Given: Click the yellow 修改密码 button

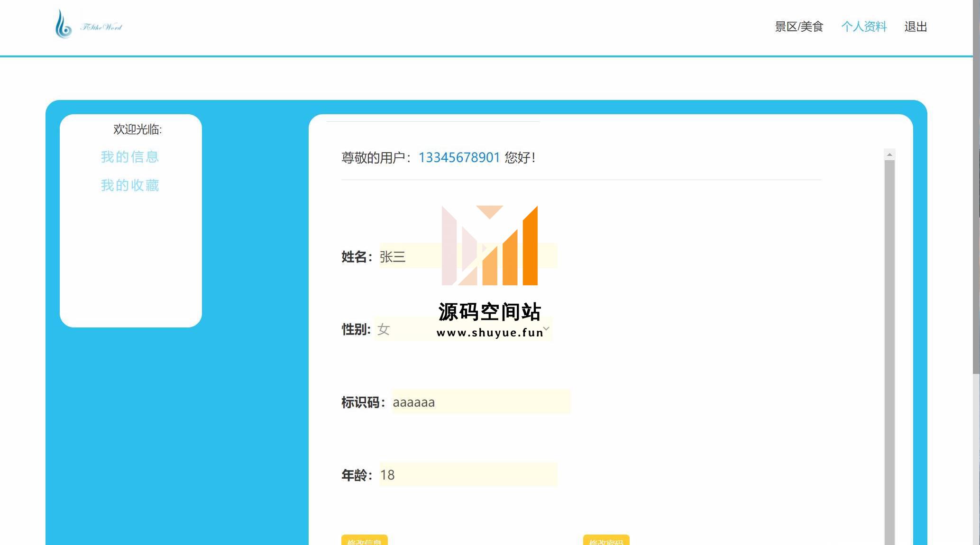Looking at the screenshot, I should (x=606, y=540).
